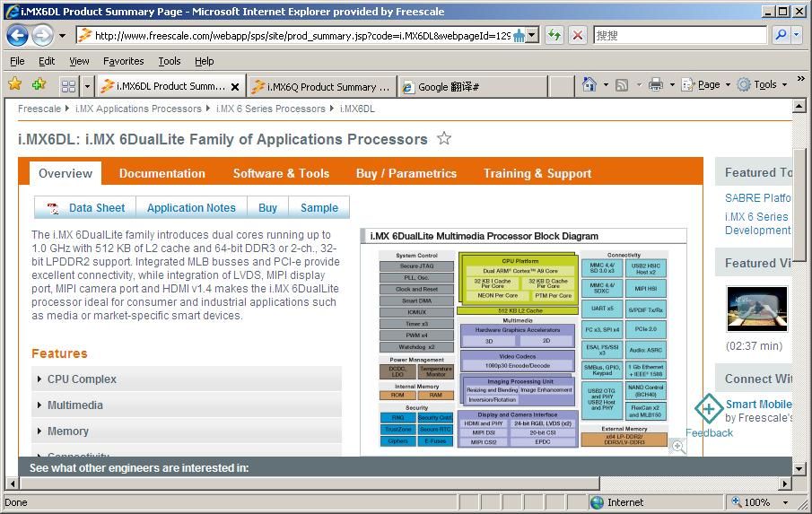Click the block diagram image
812x514 pixels.
(523, 350)
